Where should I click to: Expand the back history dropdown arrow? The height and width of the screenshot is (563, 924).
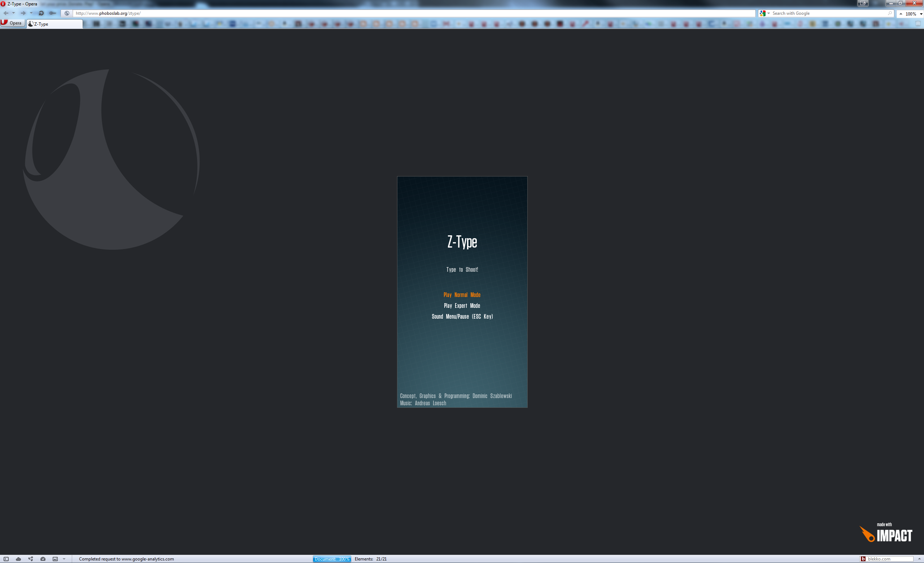(13, 13)
